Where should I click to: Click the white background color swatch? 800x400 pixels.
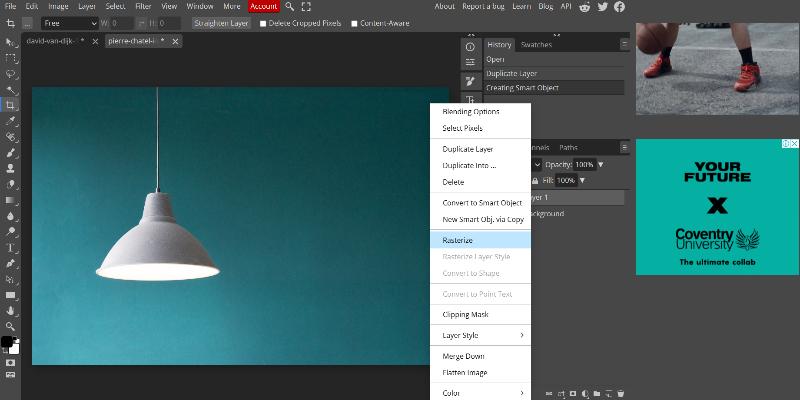pos(14,349)
